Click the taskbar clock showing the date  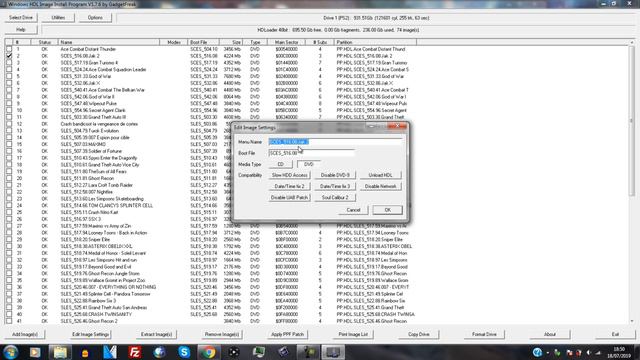pyautogui.click(x=619, y=353)
